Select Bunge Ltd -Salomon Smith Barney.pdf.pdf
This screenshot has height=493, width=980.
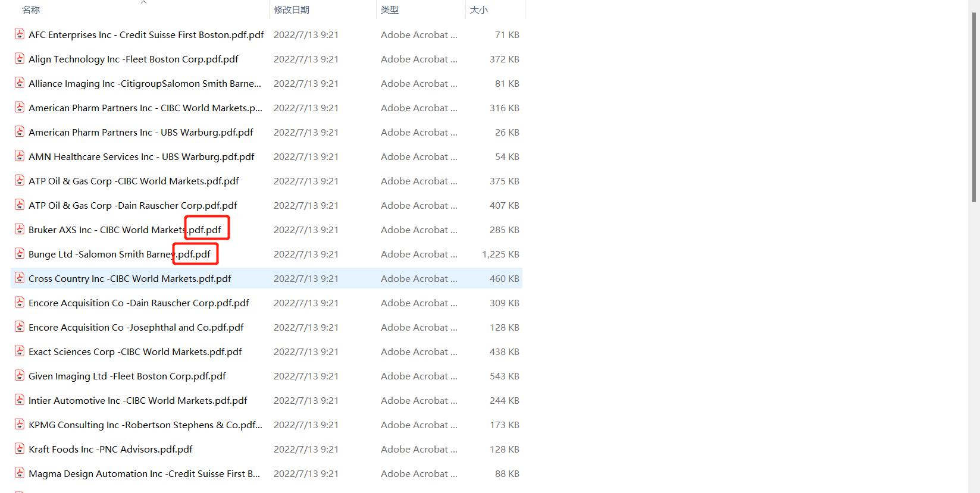point(120,254)
